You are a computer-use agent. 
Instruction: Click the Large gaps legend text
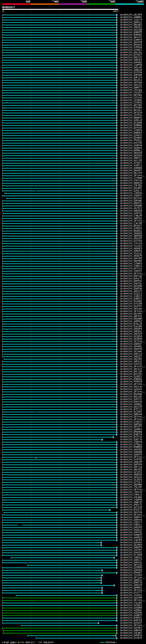tap(28, 642)
